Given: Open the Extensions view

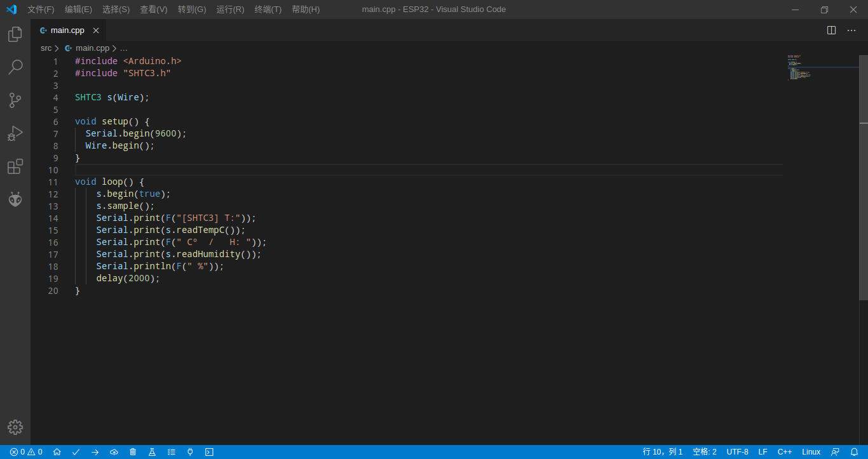Looking at the screenshot, I should 15,166.
